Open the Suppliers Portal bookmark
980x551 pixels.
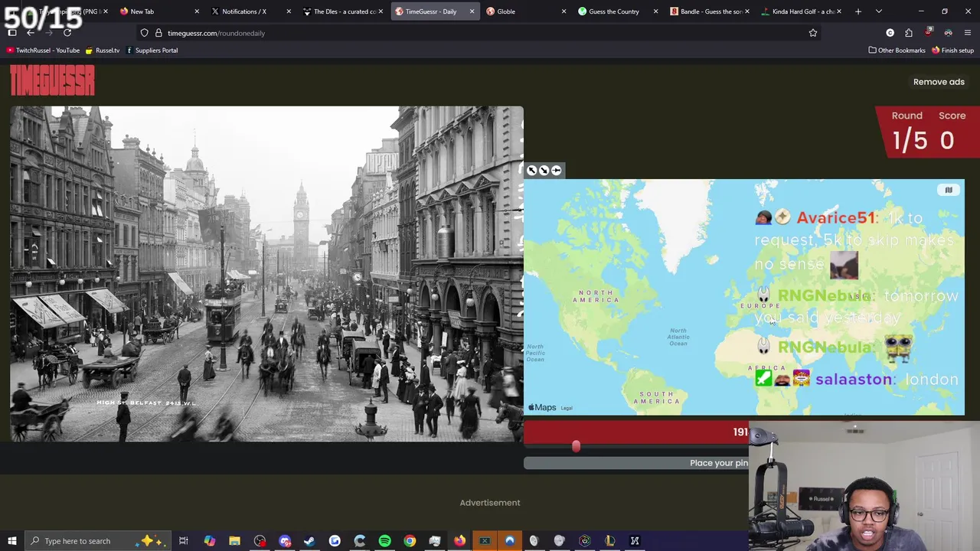click(x=152, y=51)
